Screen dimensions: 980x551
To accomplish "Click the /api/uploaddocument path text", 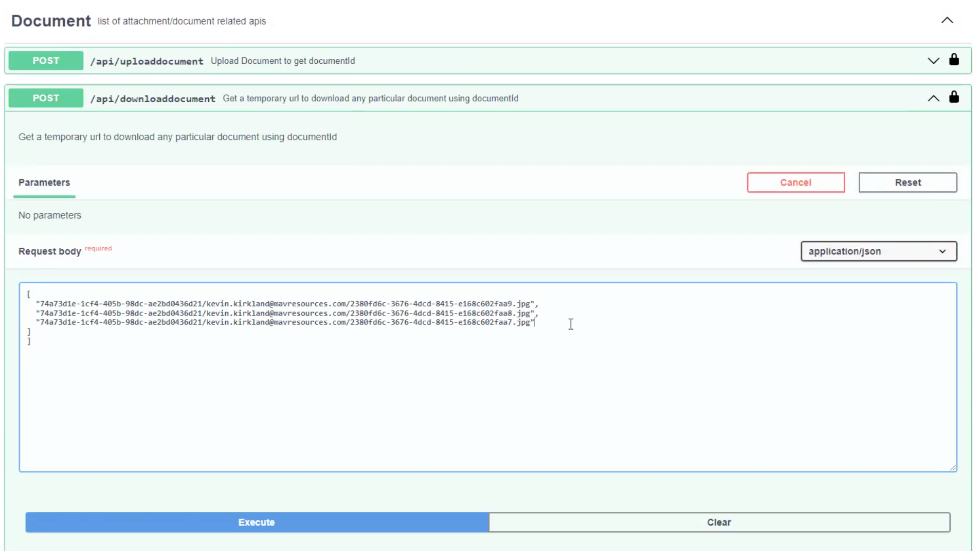I will click(x=147, y=61).
